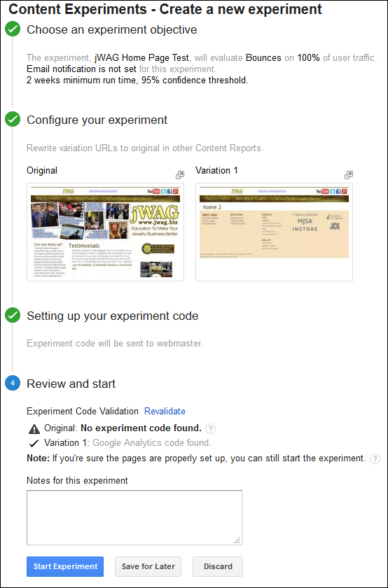
Task: Click the resize grip of the notes box
Action: 237,540
